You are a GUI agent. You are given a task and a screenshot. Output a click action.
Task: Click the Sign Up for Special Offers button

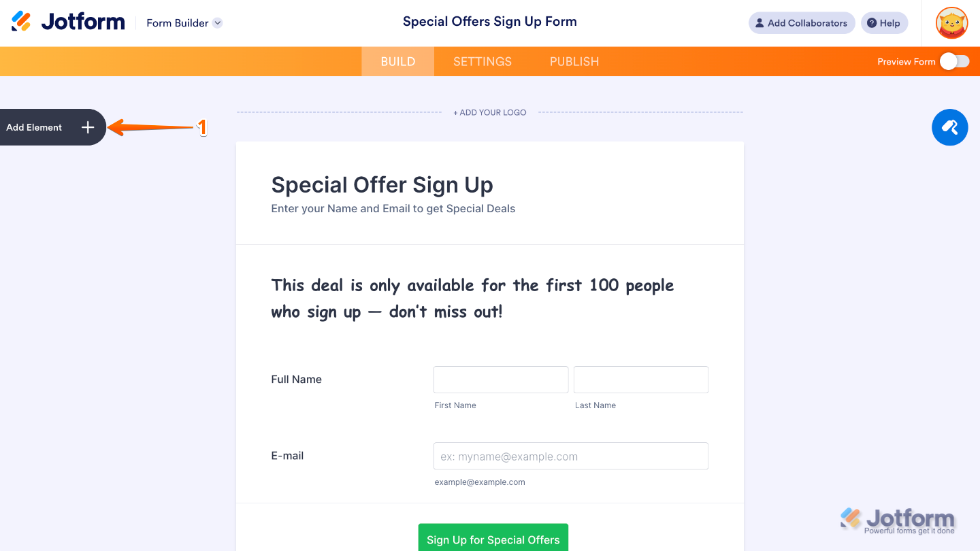[x=493, y=540]
